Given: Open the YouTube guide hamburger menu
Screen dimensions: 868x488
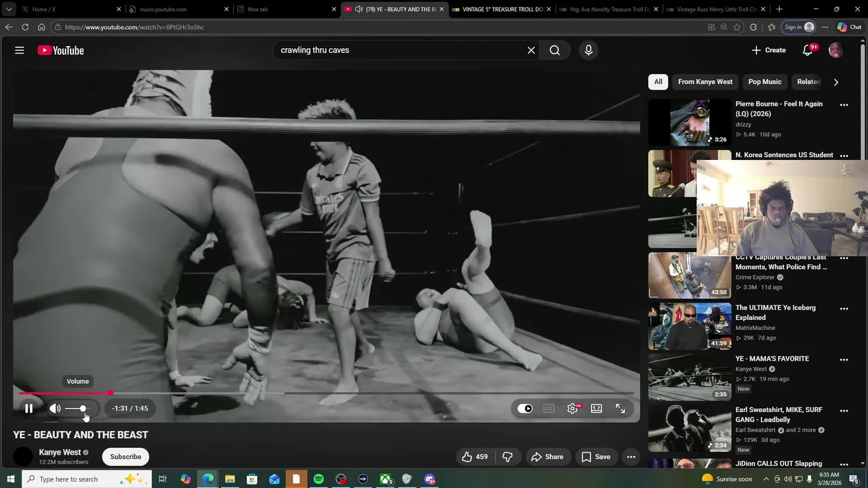Looking at the screenshot, I should point(20,50).
